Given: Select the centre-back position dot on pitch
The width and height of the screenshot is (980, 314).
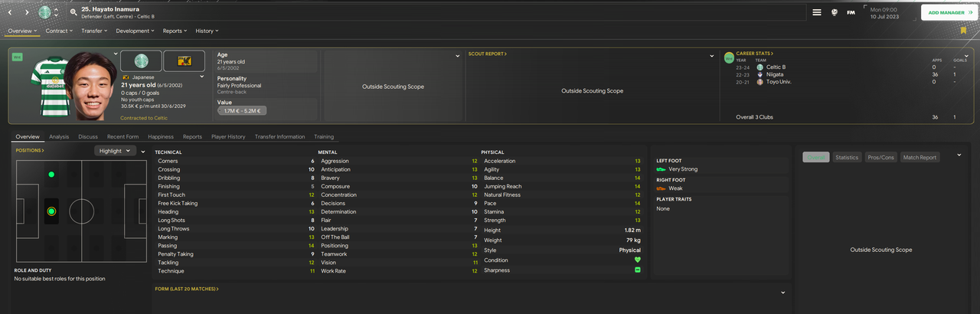Looking at the screenshot, I should click(x=51, y=211).
